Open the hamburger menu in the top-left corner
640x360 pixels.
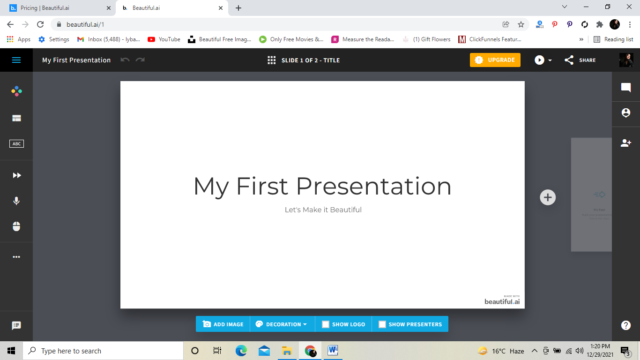[16, 60]
